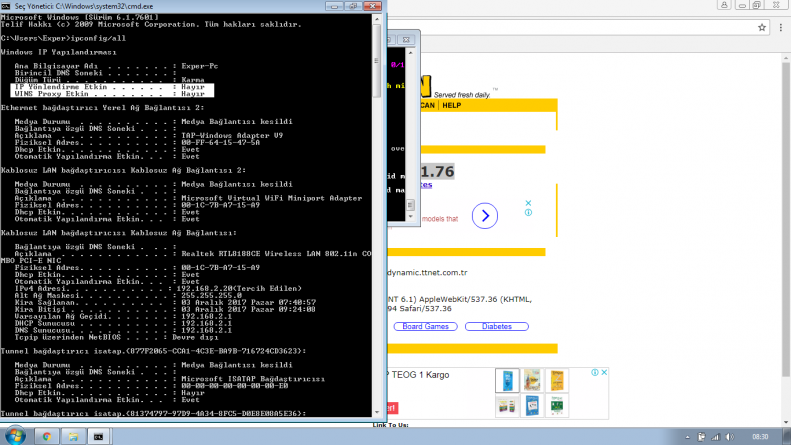Viewport: 791px width, 445px height.
Task: Click 'Exper-Pc' host name in cmd
Action: (200, 66)
